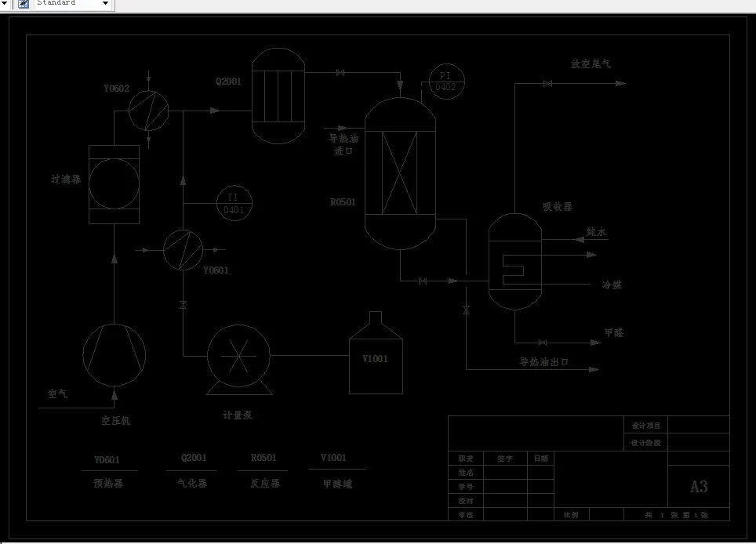Expand the dropdown arrow left of table style icon
Viewport: 756px width, 544px height.
5,3
